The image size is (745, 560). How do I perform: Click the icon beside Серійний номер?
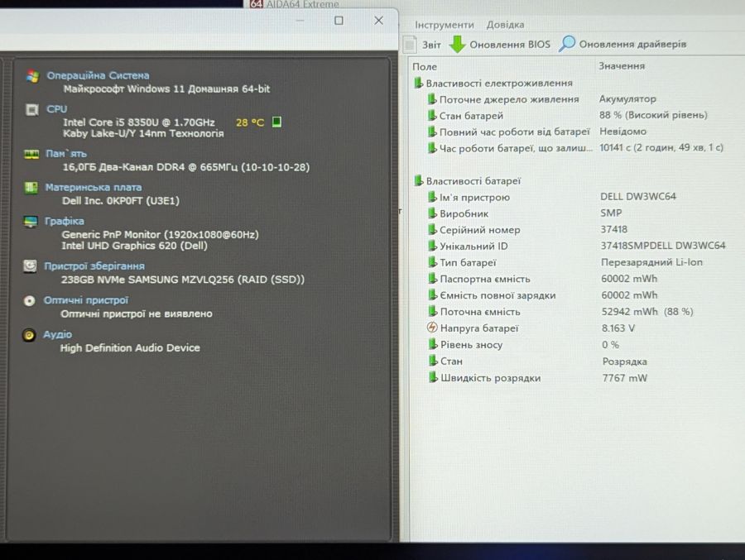point(432,229)
